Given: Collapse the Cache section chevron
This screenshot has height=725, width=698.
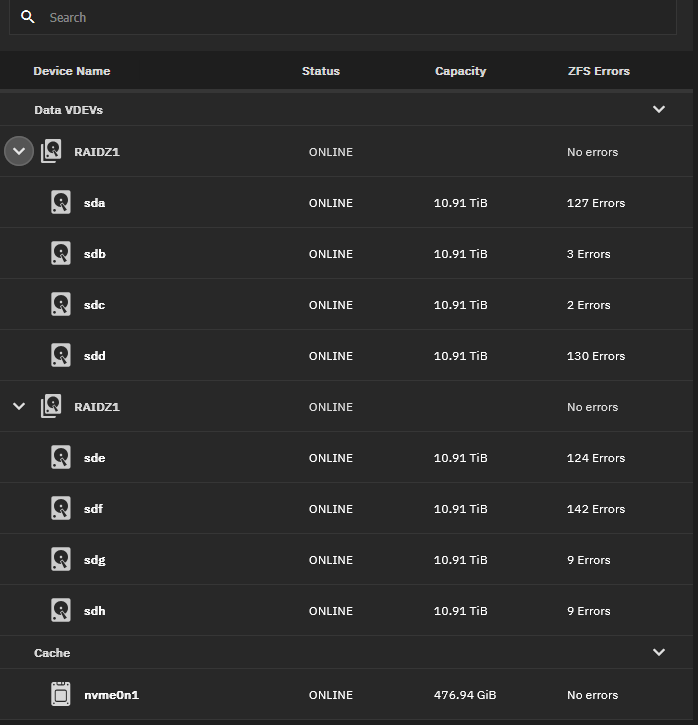Looking at the screenshot, I should point(659,652).
